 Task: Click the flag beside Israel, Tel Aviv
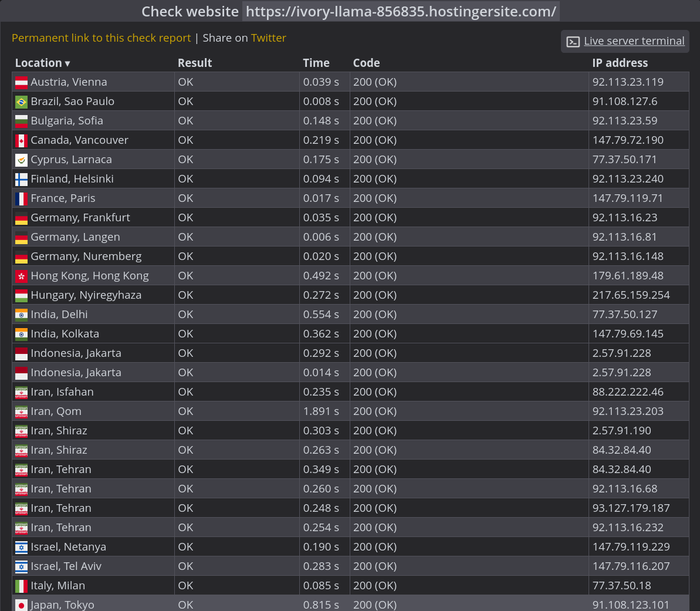[21, 567]
